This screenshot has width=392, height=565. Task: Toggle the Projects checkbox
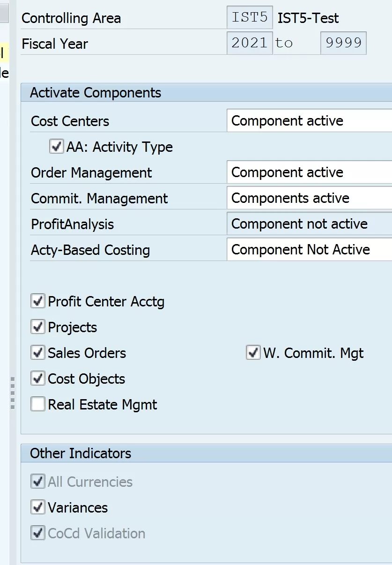tap(38, 327)
